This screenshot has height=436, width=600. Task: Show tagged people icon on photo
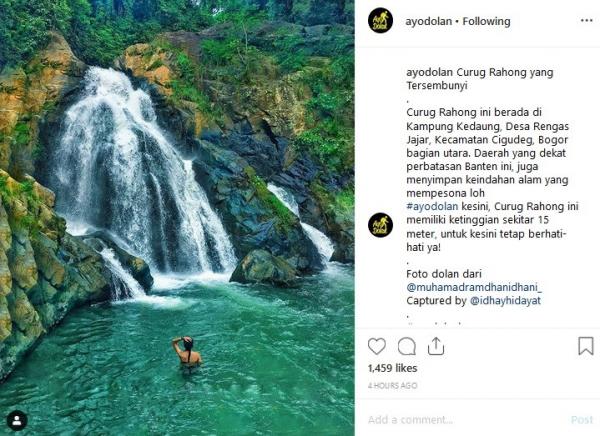click(16, 420)
